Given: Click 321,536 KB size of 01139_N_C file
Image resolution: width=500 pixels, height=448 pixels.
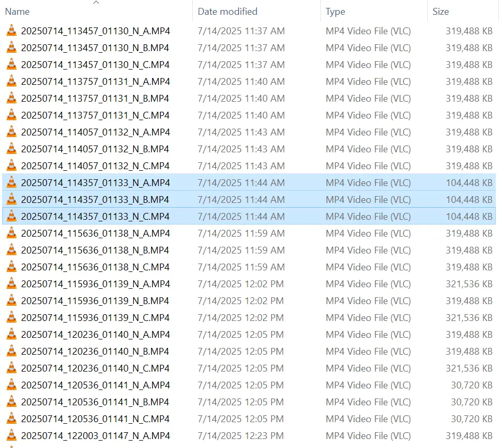Looking at the screenshot, I should coord(469,318).
